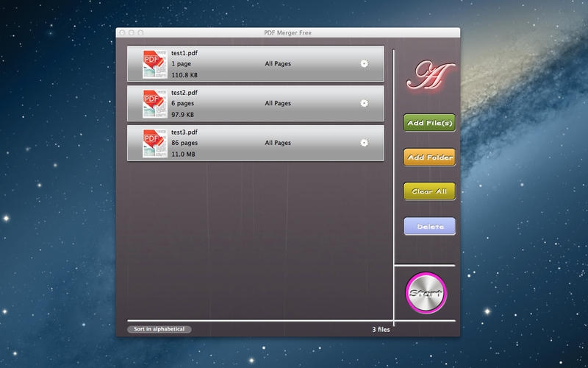Minimize the PDF Merger Free window
Screen dimensions: 588x368
[132, 32]
